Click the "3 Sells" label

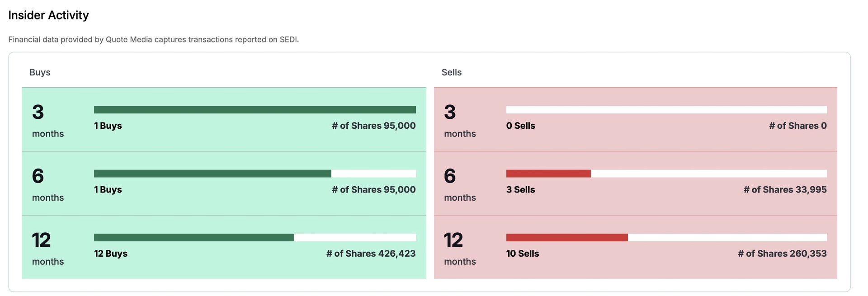520,190
